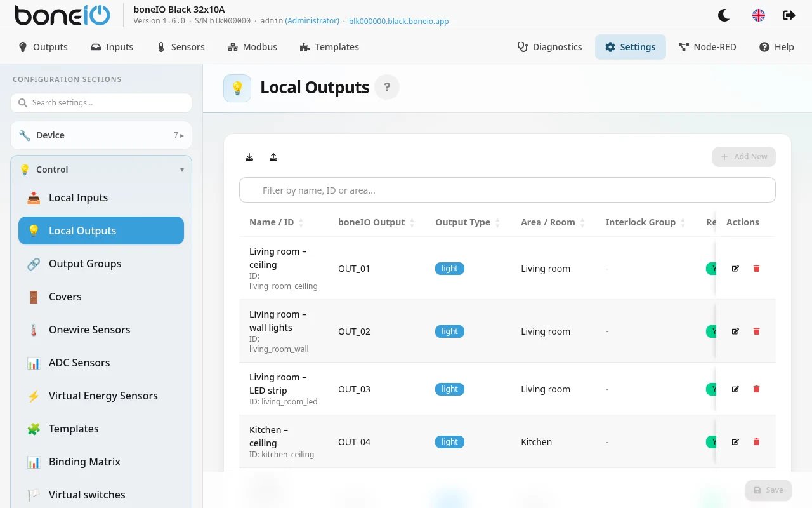This screenshot has height=508, width=812.
Task: Click the logout icon
Action: point(789,15)
